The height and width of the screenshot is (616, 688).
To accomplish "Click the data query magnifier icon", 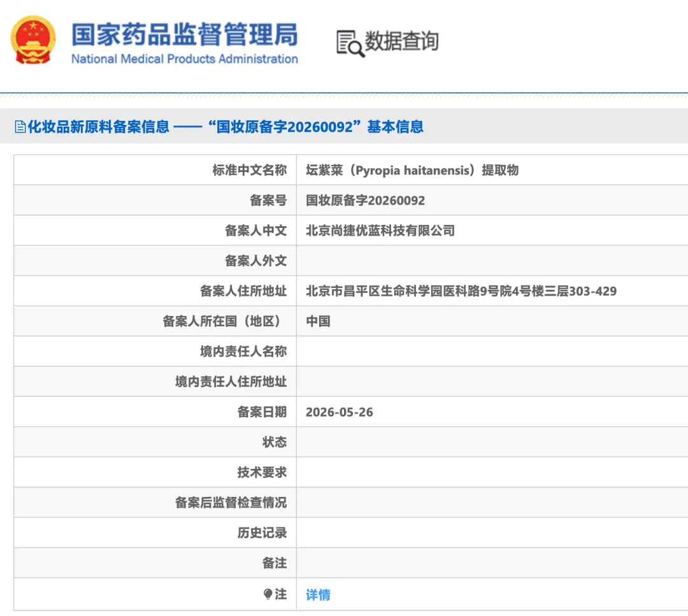I will pyautogui.click(x=350, y=43).
